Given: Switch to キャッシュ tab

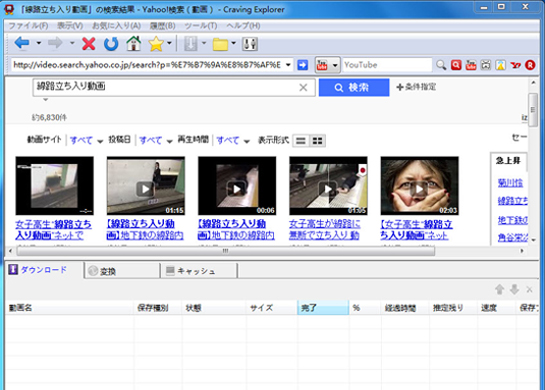Looking at the screenshot, I should point(199,271).
